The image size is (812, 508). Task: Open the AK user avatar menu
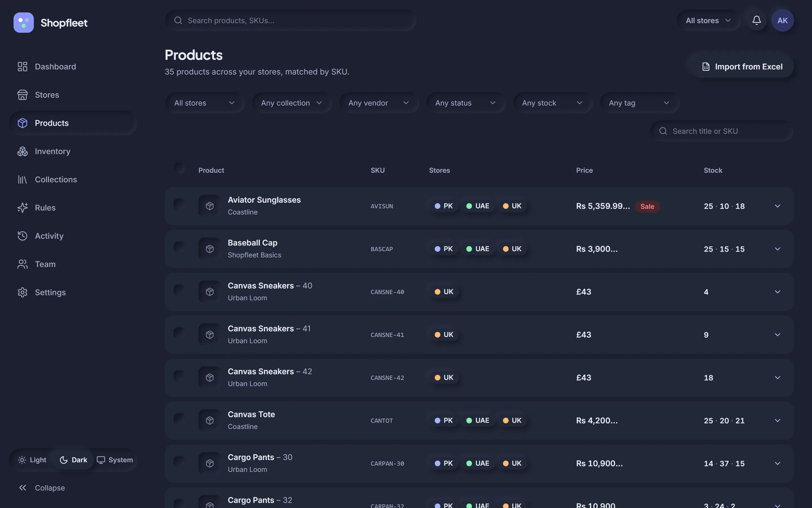[x=782, y=21]
